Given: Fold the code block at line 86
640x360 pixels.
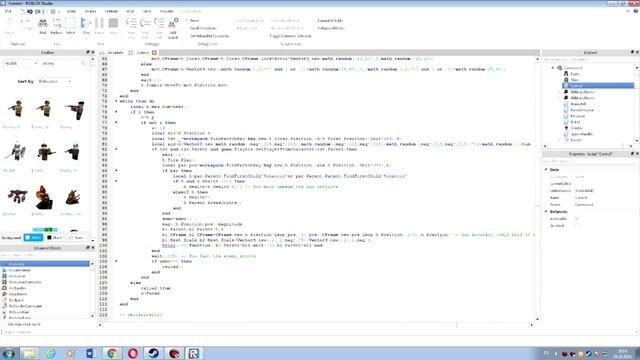Looking at the screenshot, I should tap(116, 171).
